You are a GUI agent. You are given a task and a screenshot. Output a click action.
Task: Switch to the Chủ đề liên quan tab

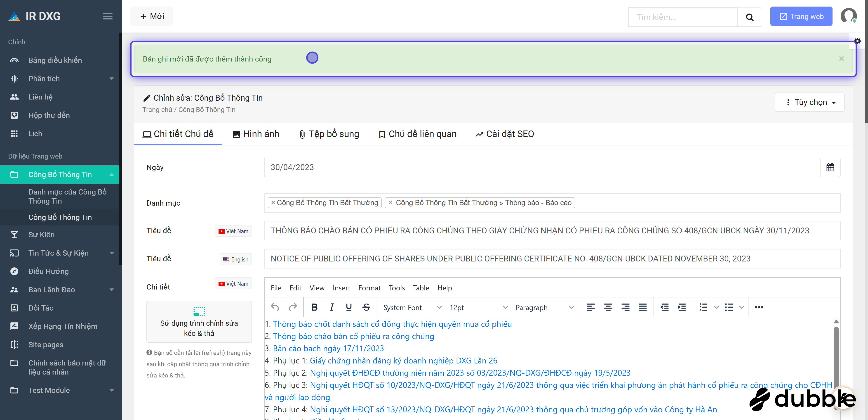(417, 134)
